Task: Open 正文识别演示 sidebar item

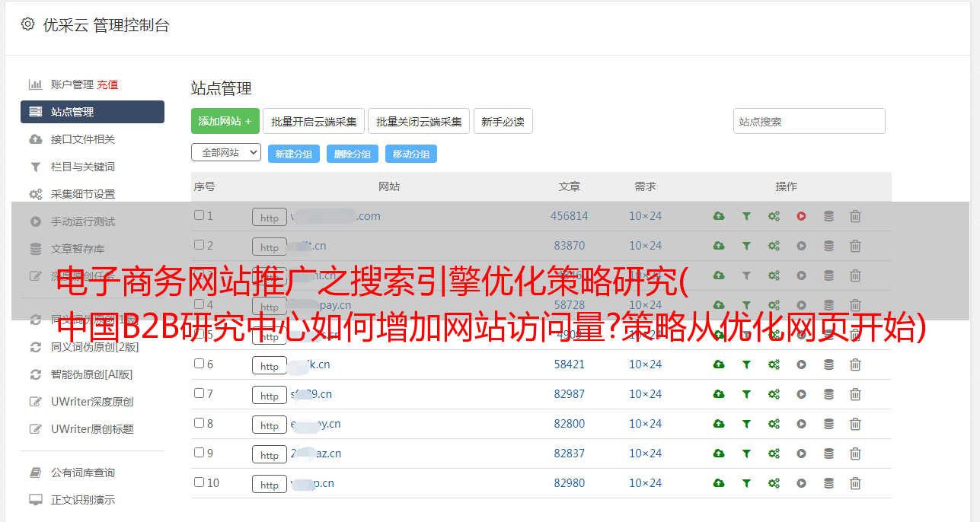Action: coord(83,500)
